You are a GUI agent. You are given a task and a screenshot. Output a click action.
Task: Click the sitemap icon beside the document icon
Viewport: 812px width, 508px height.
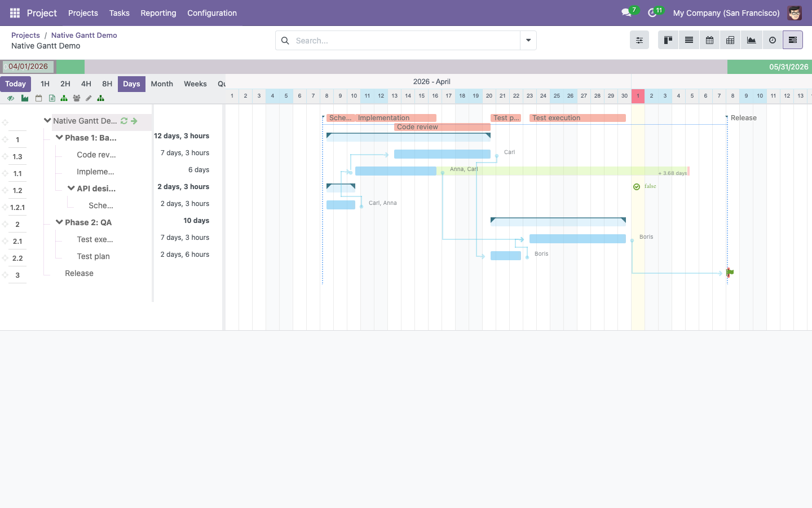coord(64,98)
